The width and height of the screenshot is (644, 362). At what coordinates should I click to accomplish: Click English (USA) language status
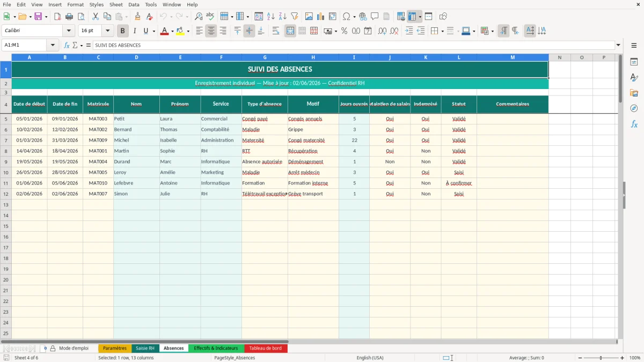pyautogui.click(x=370, y=358)
